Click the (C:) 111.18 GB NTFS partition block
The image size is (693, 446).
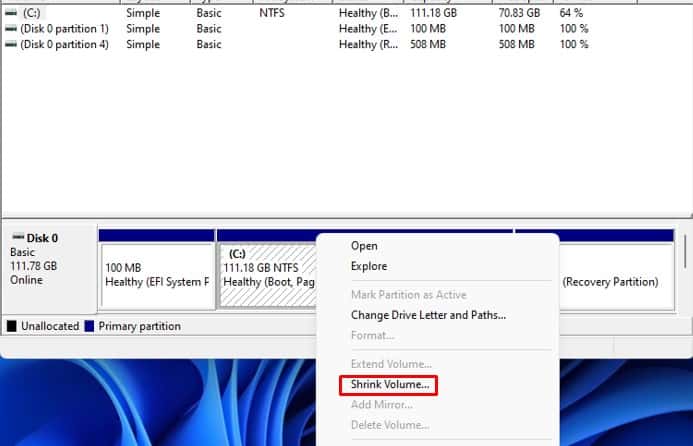[268, 276]
